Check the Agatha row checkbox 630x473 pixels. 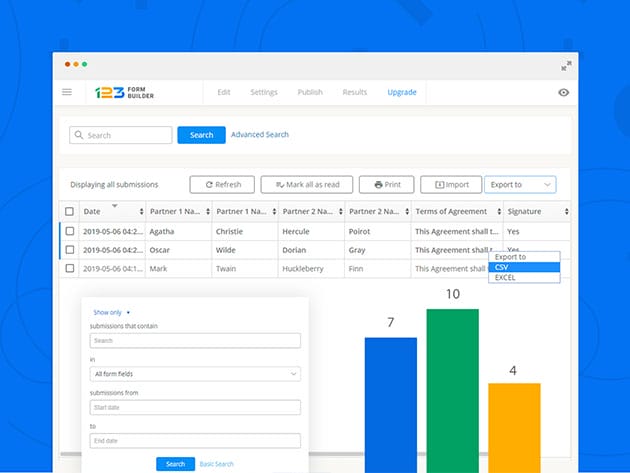click(70, 231)
